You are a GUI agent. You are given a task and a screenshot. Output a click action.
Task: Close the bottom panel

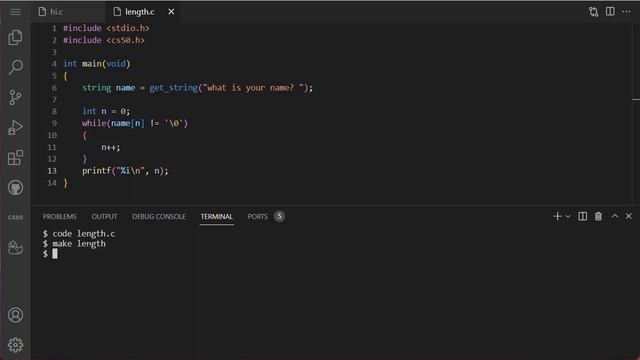[629, 216]
